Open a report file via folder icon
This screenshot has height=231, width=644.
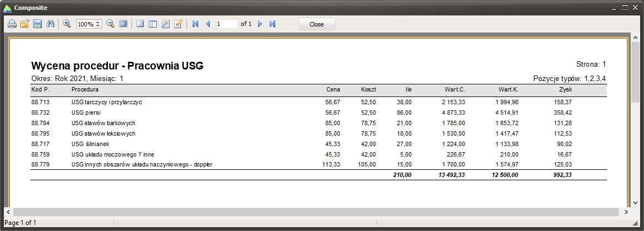click(x=25, y=24)
